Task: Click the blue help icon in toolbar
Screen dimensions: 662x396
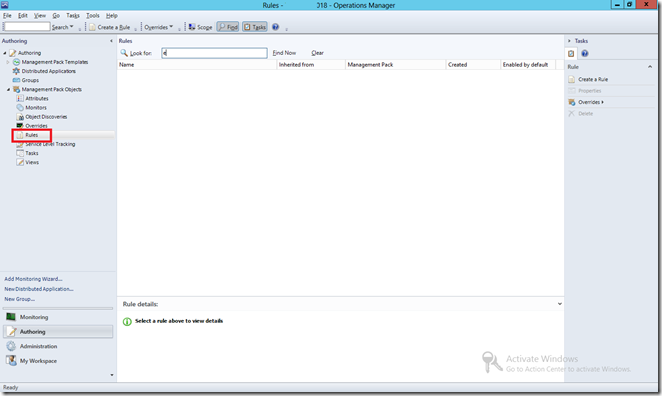Action: tap(275, 27)
